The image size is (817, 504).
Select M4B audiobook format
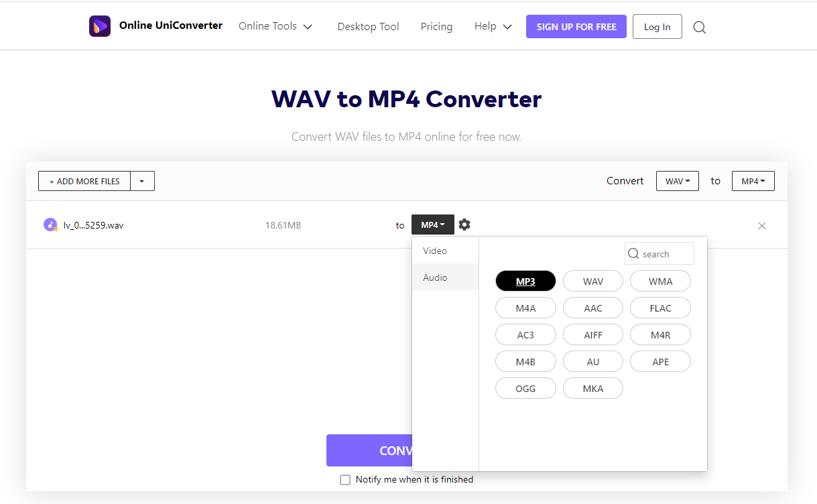[525, 362]
